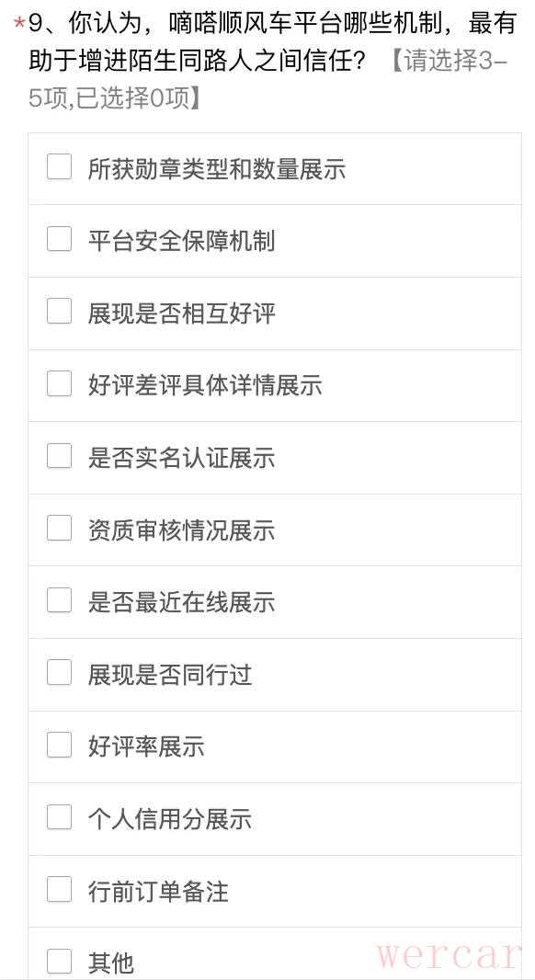Select the 展现是否相互好评 checkbox
The image size is (535, 980).
tap(60, 312)
